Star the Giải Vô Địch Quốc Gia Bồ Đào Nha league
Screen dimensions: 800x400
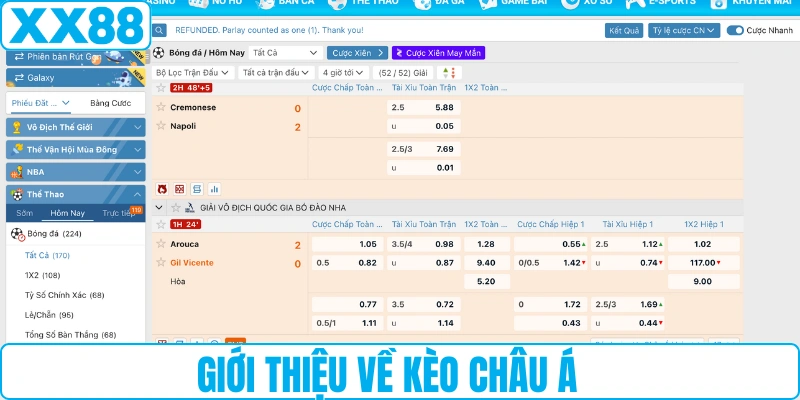176,208
